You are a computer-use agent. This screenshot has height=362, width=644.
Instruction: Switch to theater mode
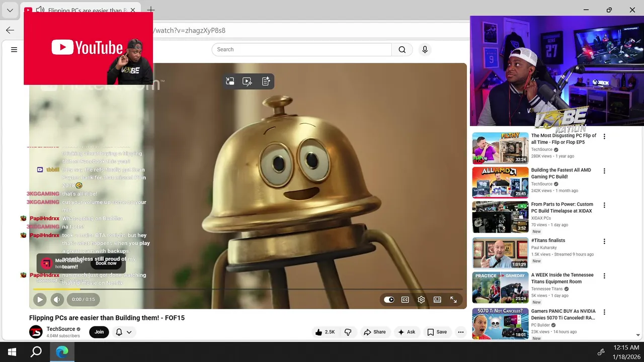point(437,299)
